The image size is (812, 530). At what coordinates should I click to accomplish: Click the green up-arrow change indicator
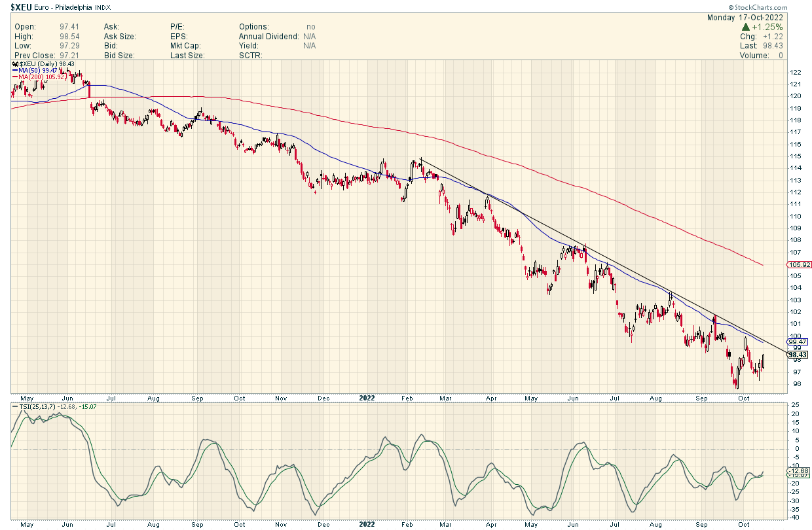pyautogui.click(x=746, y=27)
